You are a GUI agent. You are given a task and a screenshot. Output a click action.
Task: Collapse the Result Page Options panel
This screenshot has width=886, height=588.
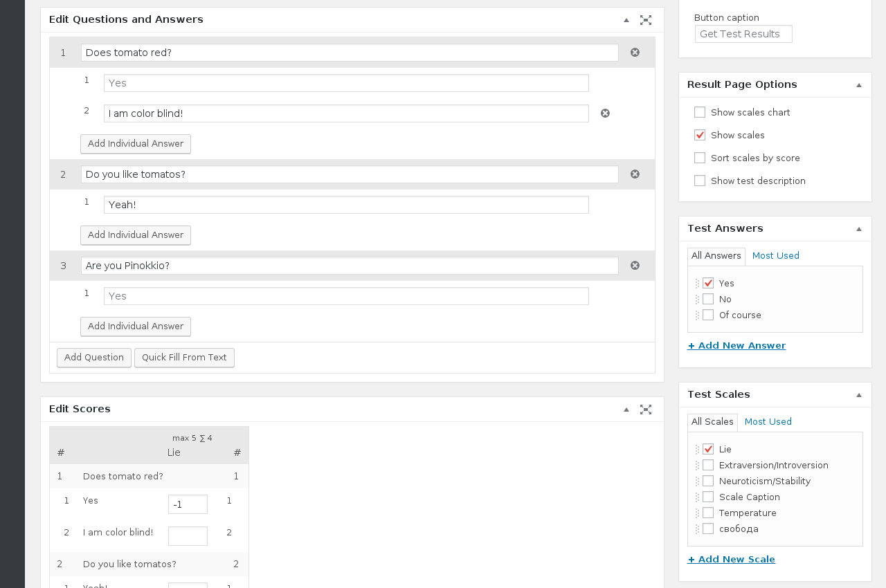point(859,85)
